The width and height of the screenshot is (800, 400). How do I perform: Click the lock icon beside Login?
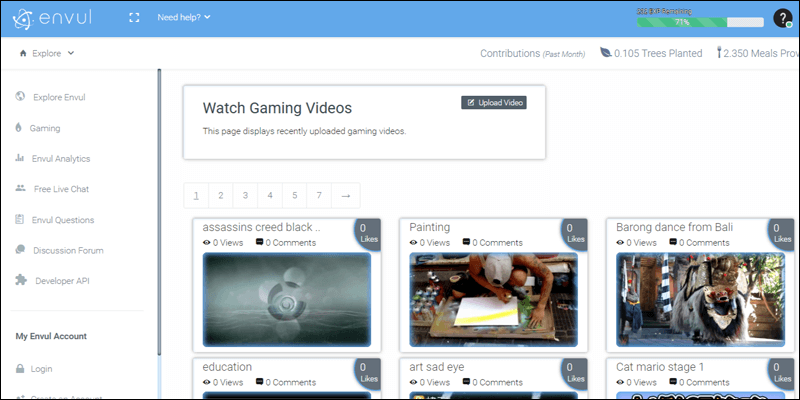[x=20, y=368]
